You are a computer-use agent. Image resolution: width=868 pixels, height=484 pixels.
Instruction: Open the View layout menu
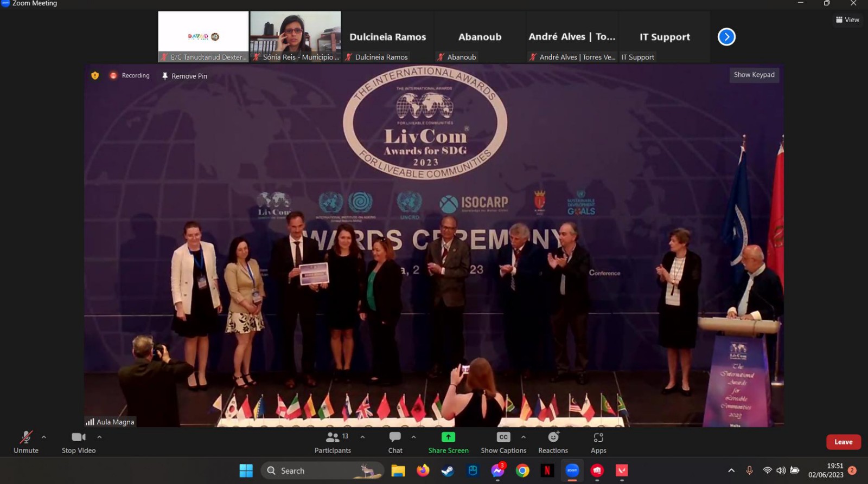pyautogui.click(x=847, y=20)
